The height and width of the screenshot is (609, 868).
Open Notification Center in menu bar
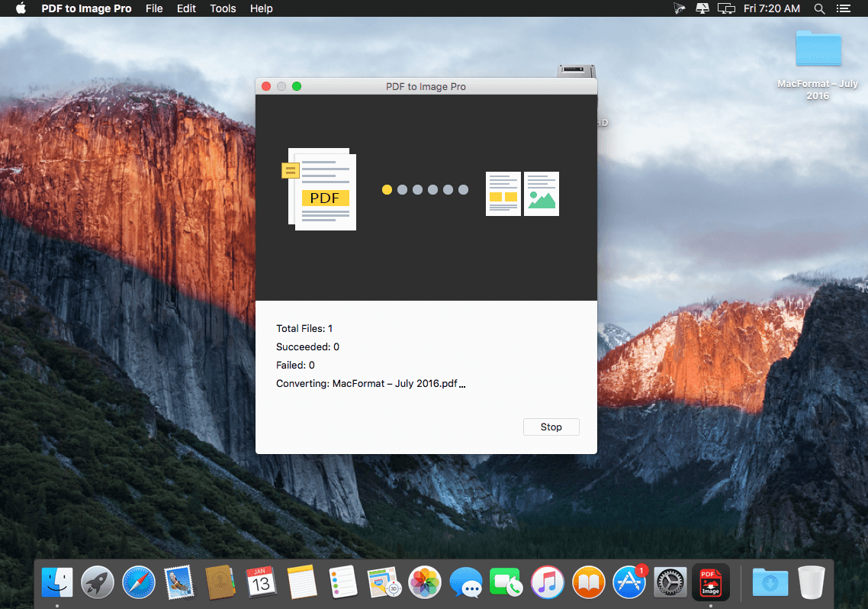[843, 8]
